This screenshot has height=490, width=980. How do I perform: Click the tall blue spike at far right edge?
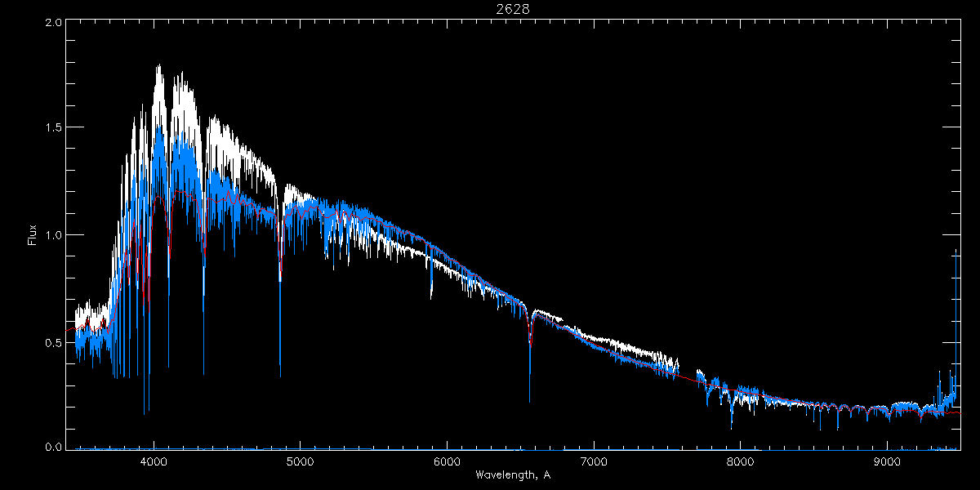tap(956, 252)
